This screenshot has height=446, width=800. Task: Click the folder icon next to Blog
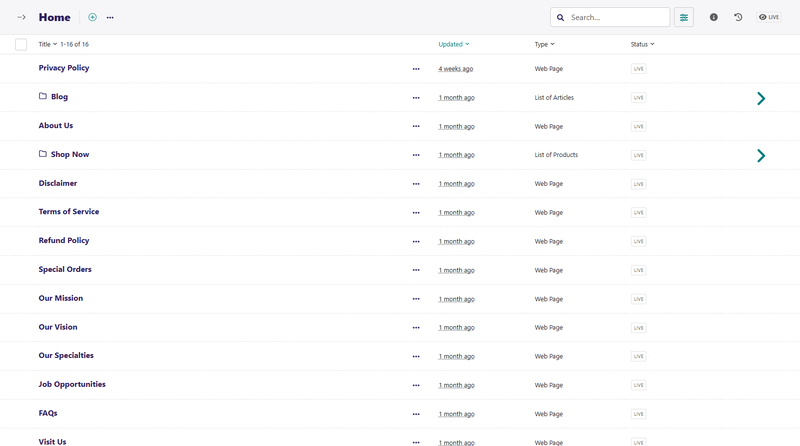tap(43, 97)
